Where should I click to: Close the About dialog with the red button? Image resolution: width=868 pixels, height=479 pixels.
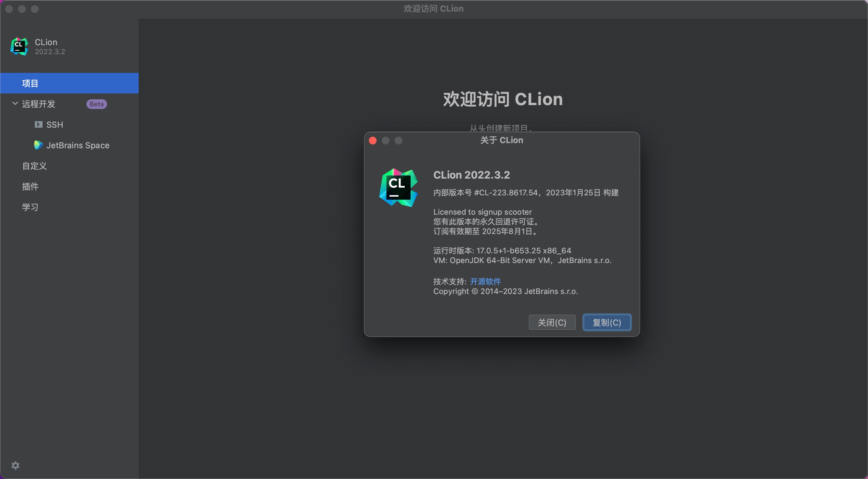pyautogui.click(x=373, y=141)
